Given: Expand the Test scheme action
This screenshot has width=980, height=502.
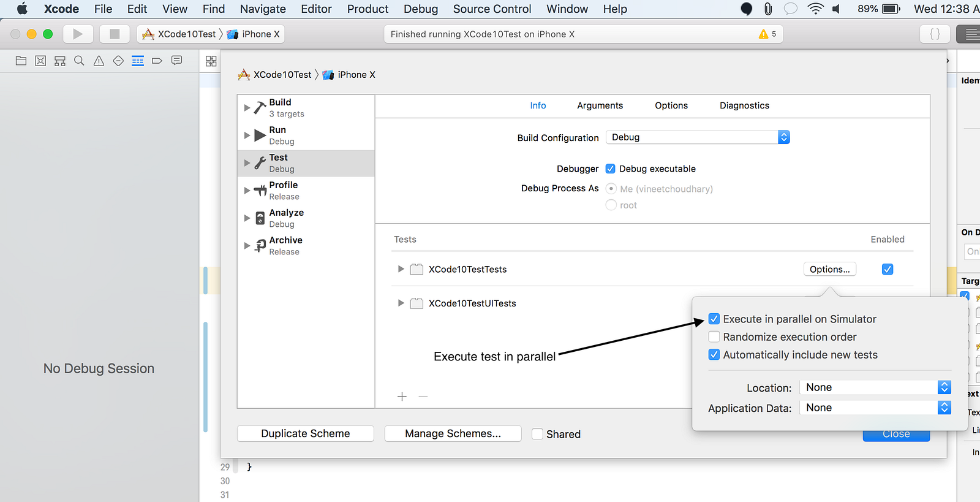Looking at the screenshot, I should coord(247,163).
